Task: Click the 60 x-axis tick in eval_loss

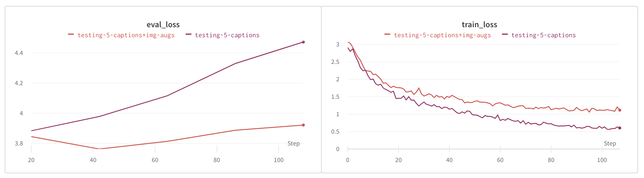Action: tap(155, 160)
